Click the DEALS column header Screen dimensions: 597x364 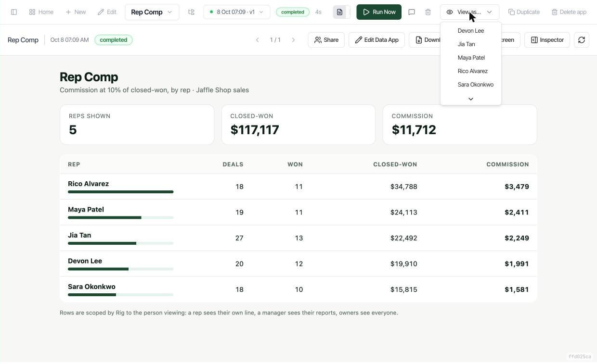tap(233, 164)
